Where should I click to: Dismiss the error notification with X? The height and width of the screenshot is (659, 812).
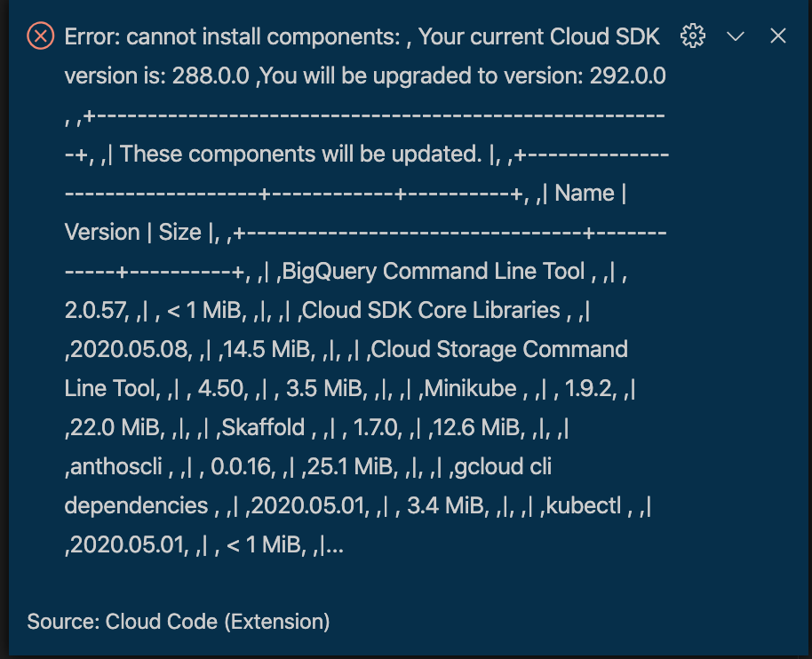(778, 36)
